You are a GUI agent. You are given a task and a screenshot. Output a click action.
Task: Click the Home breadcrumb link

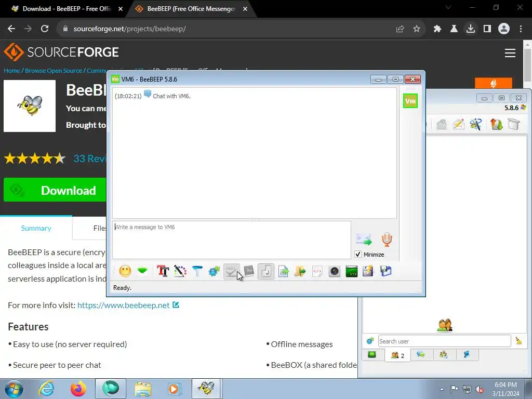click(x=12, y=71)
